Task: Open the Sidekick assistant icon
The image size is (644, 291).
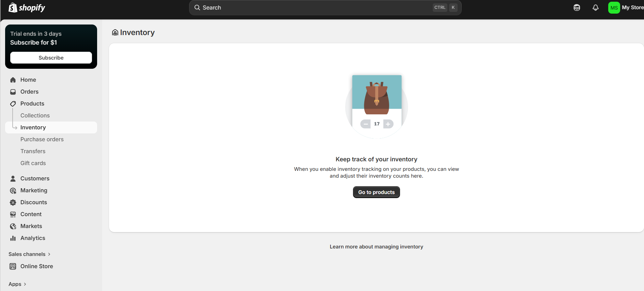Action: [577, 7]
